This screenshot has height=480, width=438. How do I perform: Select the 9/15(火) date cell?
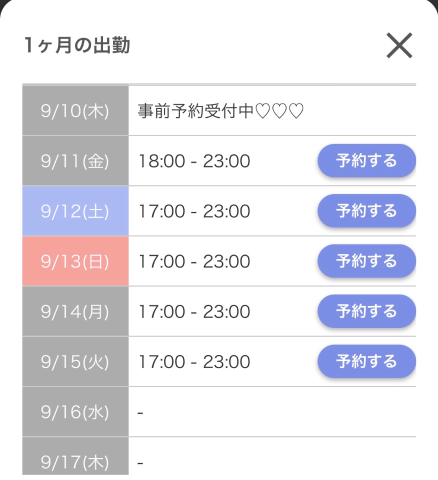[75, 361]
